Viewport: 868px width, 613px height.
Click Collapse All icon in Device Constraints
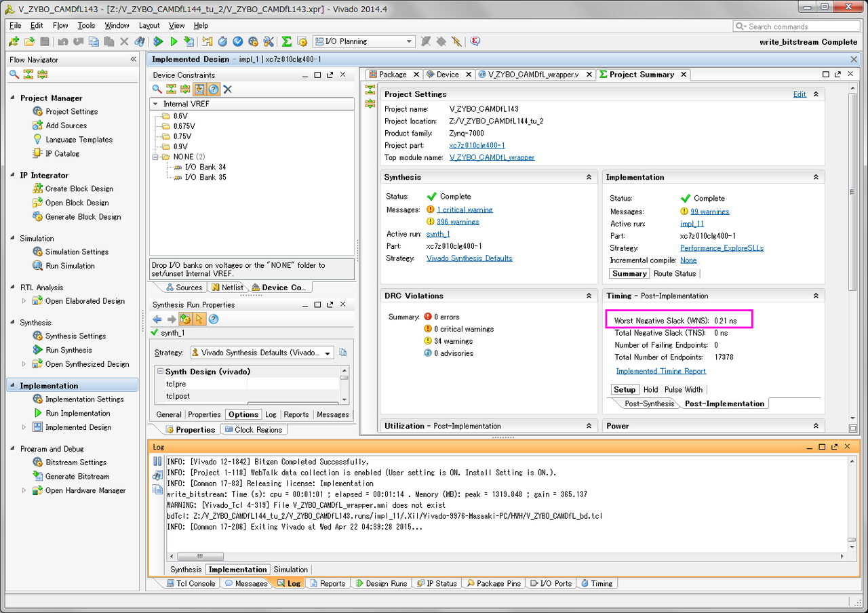pos(171,90)
